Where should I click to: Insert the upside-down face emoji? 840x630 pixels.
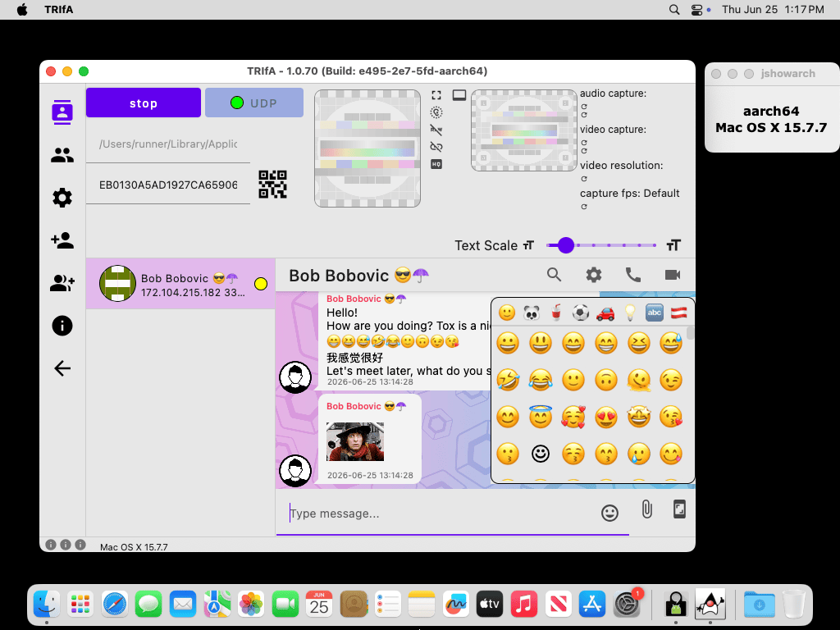[606, 380]
